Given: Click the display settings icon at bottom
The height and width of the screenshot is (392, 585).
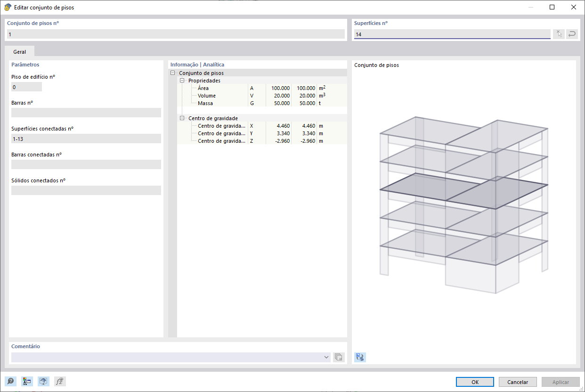Looking at the screenshot, I should point(43,382).
